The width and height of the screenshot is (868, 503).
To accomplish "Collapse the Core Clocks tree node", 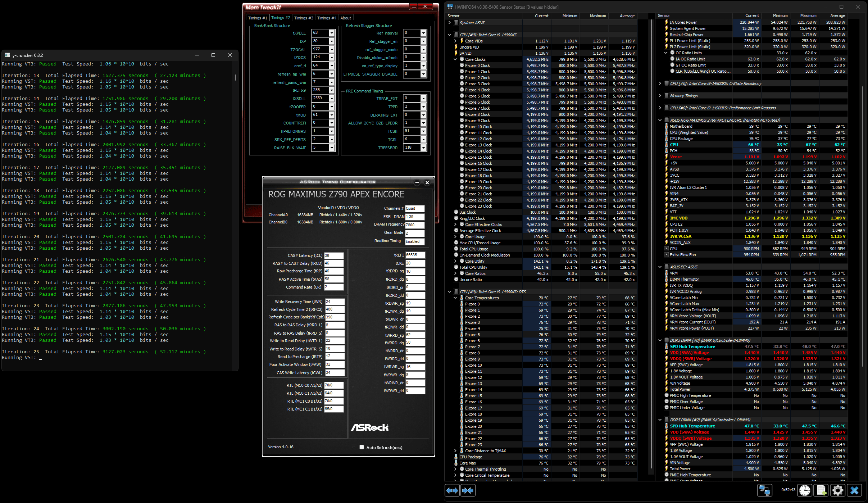I will point(455,59).
